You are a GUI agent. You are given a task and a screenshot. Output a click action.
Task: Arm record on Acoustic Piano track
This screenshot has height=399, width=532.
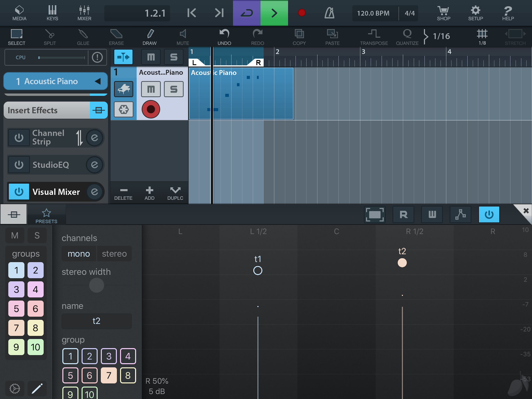coord(151,109)
